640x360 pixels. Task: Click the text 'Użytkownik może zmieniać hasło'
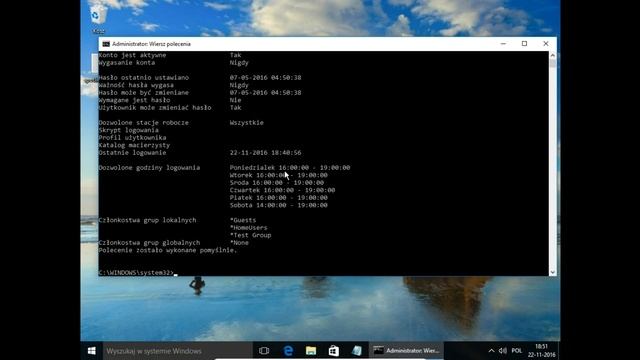pyautogui.click(x=155, y=108)
